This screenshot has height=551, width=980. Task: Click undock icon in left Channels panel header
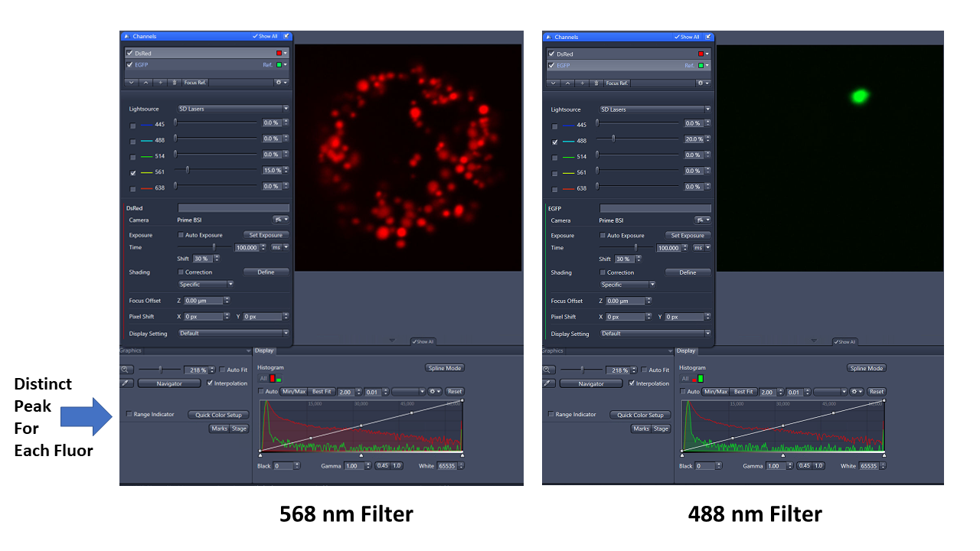click(x=286, y=36)
